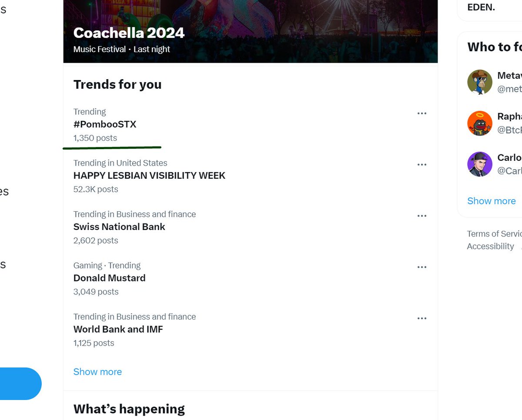
Task: Click the 'Trending in United States' label
Action: pos(120,163)
